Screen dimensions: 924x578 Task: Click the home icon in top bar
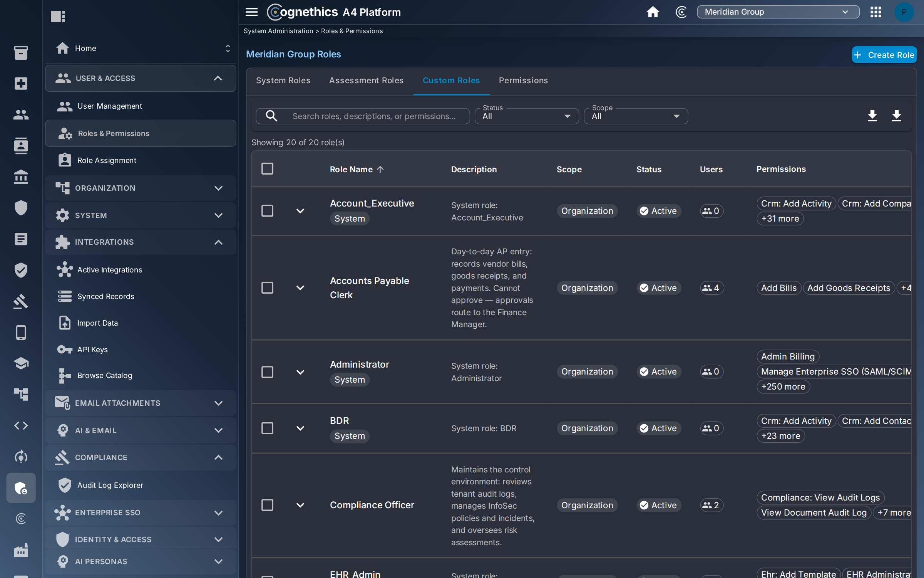pyautogui.click(x=653, y=12)
